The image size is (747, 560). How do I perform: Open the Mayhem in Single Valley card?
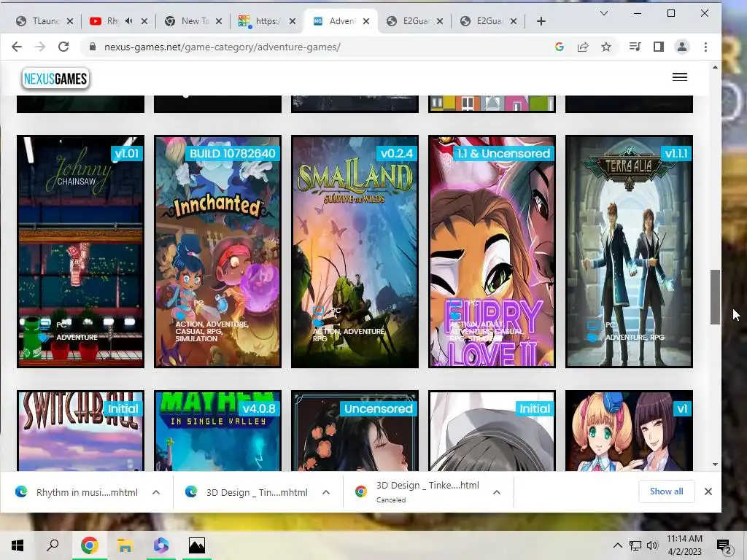click(217, 431)
